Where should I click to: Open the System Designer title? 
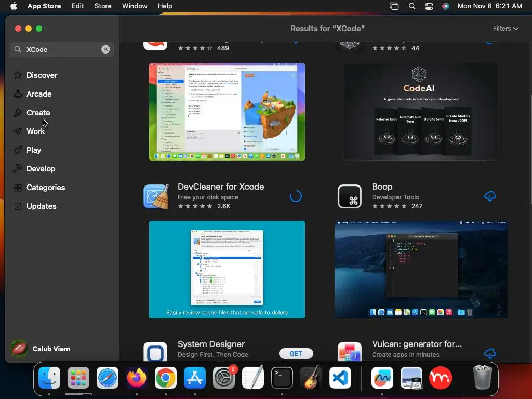[x=211, y=344]
